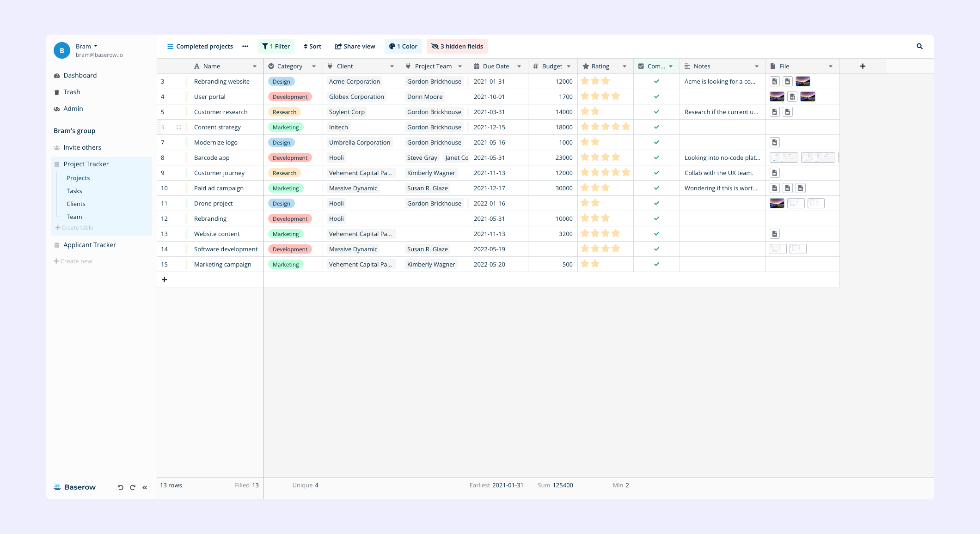Open the Tasks table
Screen dimensions: 980x534
tap(74, 191)
